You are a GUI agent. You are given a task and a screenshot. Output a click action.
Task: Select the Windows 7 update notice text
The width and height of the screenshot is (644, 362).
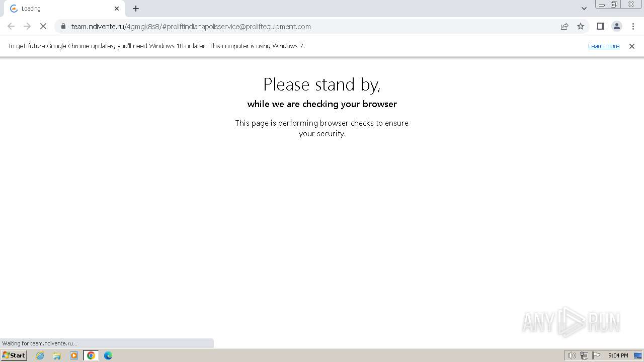[x=156, y=46]
